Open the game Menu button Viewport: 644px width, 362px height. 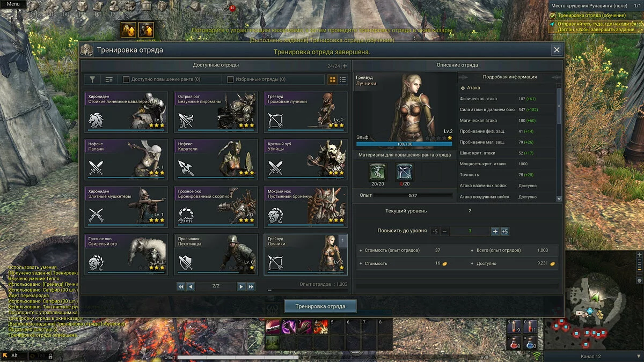(x=13, y=4)
